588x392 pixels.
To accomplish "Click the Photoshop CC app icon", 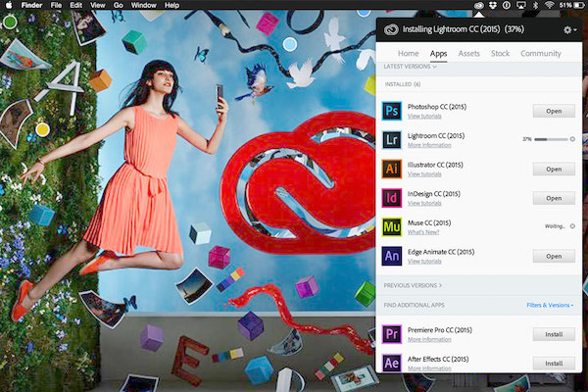I will click(392, 111).
